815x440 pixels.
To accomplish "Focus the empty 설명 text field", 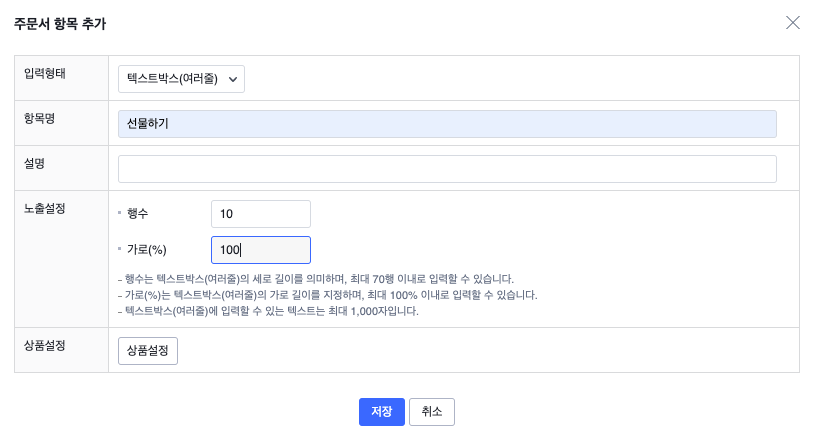I will coord(447,169).
